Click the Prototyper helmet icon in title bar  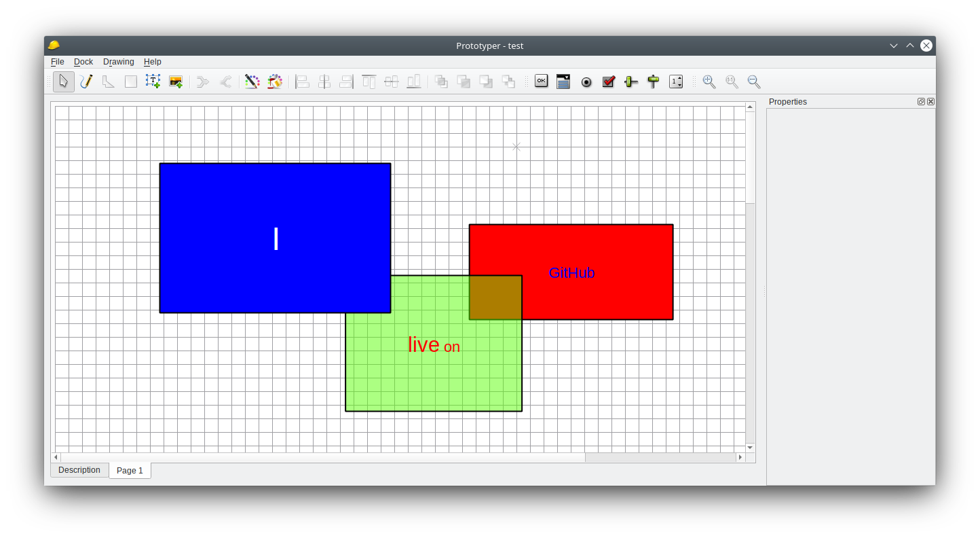[x=54, y=46]
